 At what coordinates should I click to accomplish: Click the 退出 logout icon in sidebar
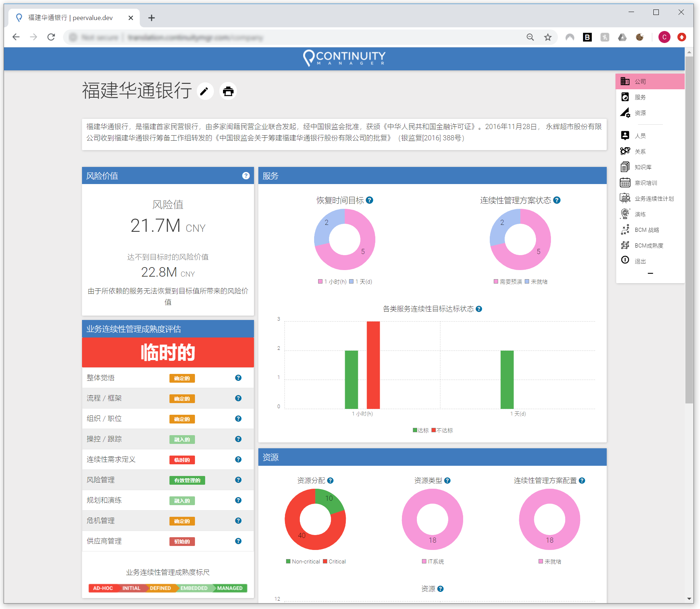tap(625, 260)
